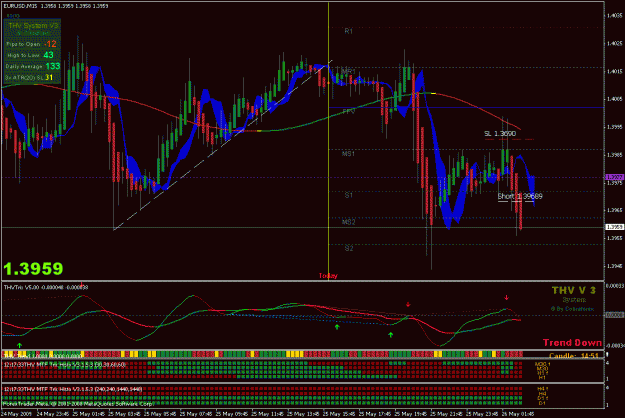
Task: Click the red down arrow above the 25 May 19:45 Trix crossover
Action: 408,304
